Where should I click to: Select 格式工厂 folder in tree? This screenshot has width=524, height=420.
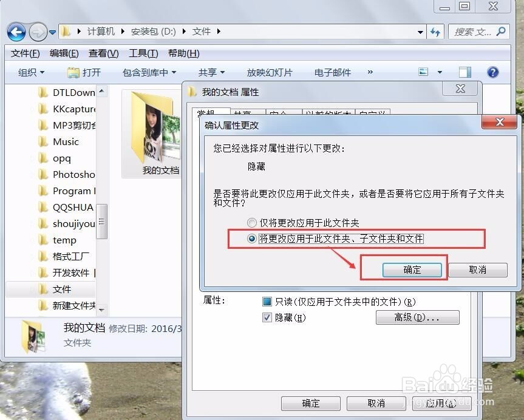(x=64, y=256)
